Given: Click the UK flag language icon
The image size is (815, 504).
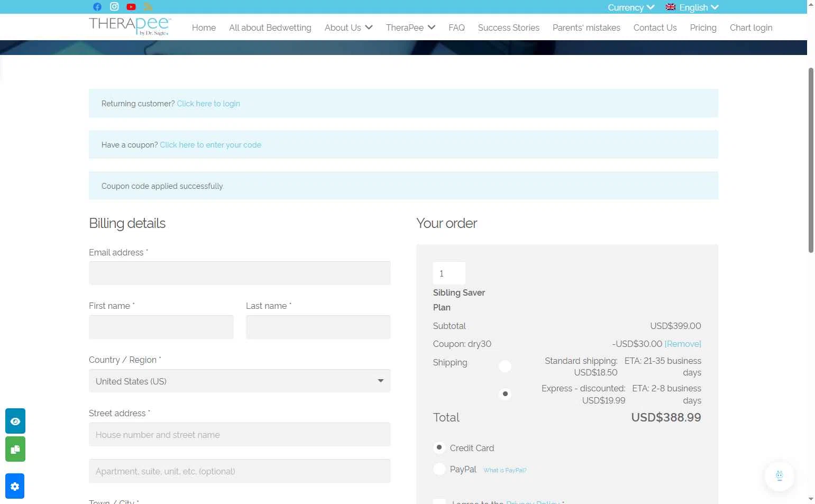Looking at the screenshot, I should [x=671, y=7].
